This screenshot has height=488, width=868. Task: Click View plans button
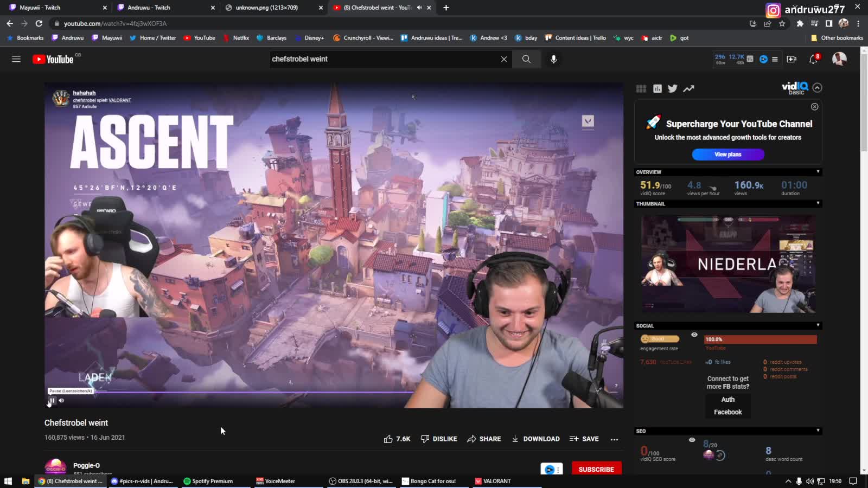point(728,155)
